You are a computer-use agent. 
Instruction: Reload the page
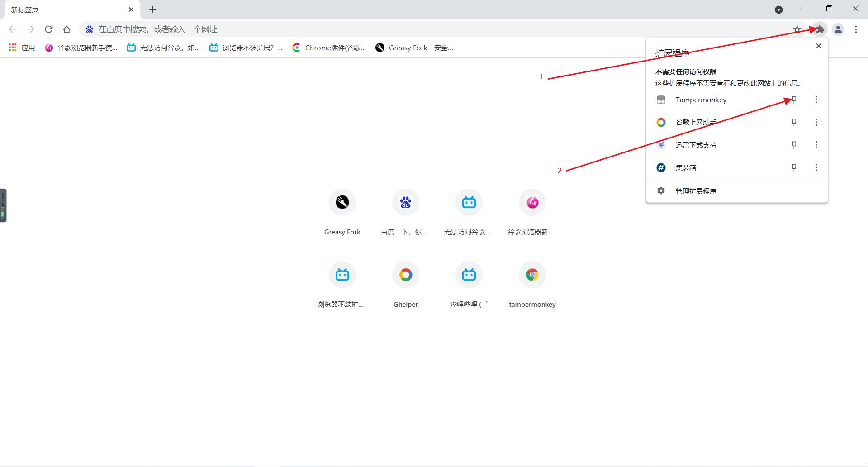(48, 29)
